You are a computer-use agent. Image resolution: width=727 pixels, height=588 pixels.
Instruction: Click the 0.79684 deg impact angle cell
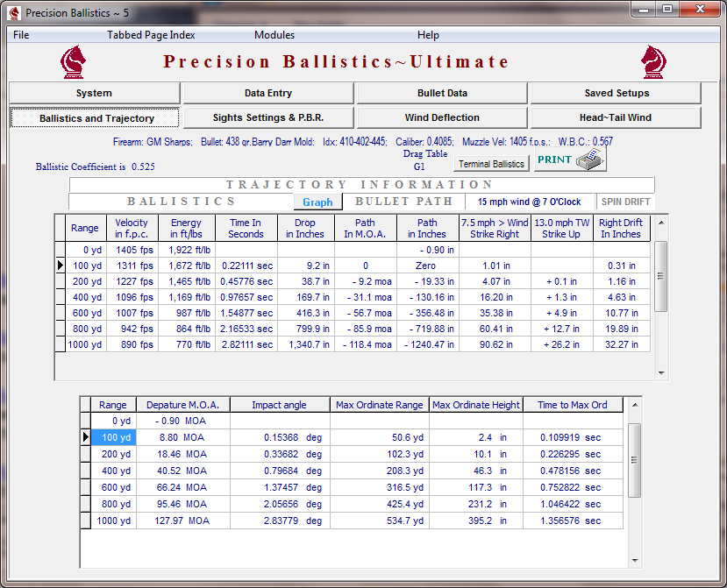[280, 471]
